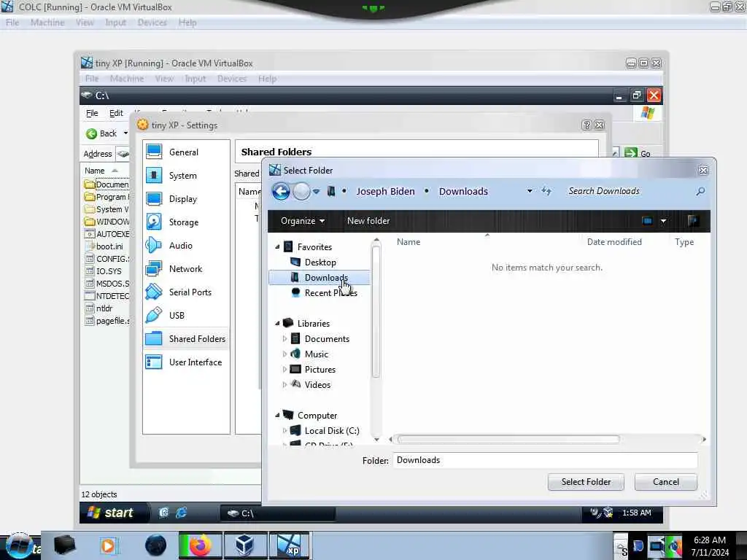The height and width of the screenshot is (560, 747).
Task: Click the forward navigation button in Select Folder
Action: [301, 192]
